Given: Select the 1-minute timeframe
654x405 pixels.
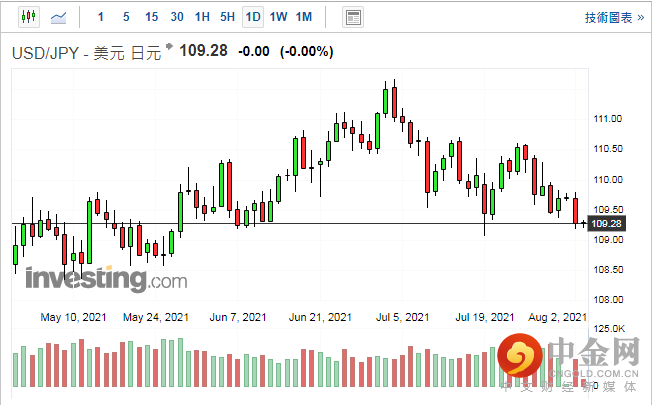Looking at the screenshot, I should [101, 17].
